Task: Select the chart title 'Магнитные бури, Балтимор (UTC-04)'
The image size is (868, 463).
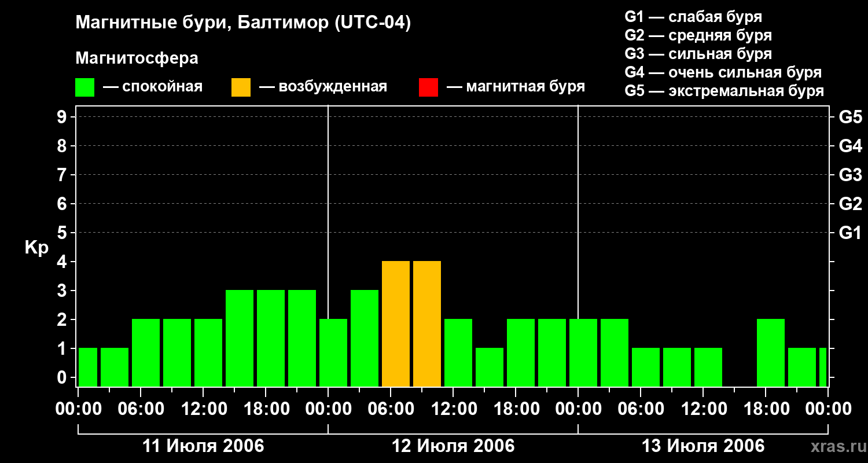Action: click(243, 24)
